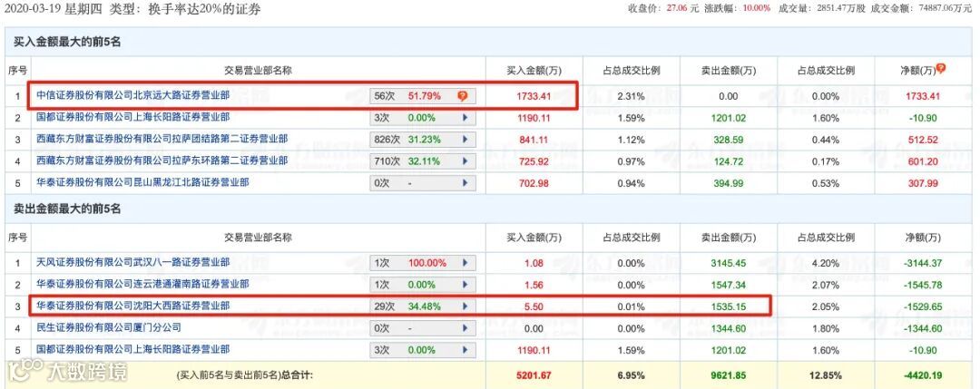Open 华泰证券沈阳大西路证券营业部 link
The width and height of the screenshot is (980, 389).
pyautogui.click(x=133, y=306)
